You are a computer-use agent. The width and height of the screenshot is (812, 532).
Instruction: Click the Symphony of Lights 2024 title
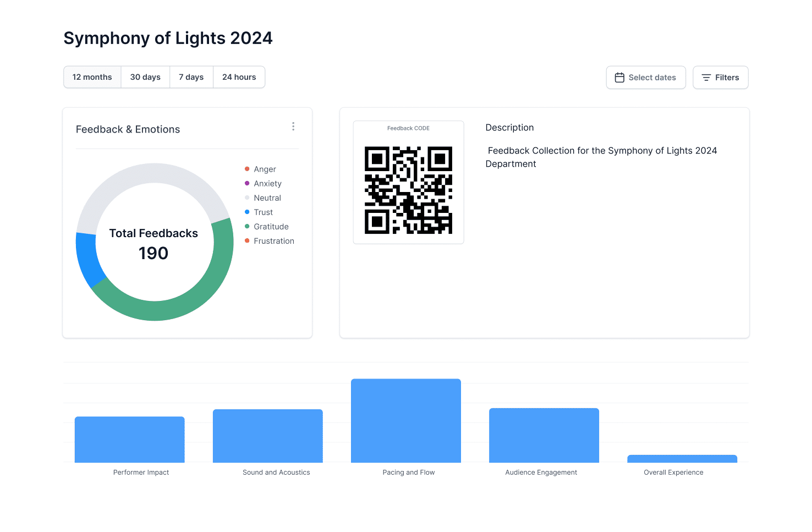[x=168, y=38]
